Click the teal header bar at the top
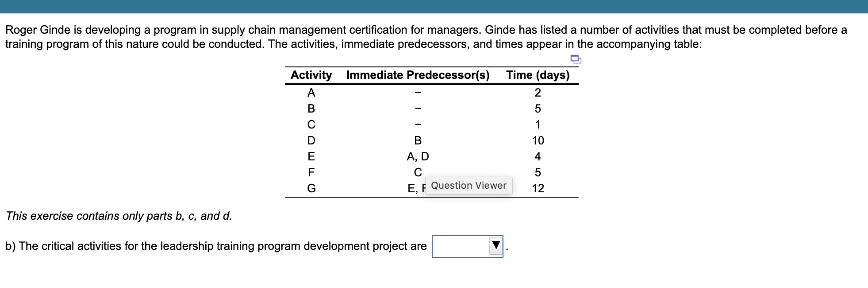 point(434,7)
